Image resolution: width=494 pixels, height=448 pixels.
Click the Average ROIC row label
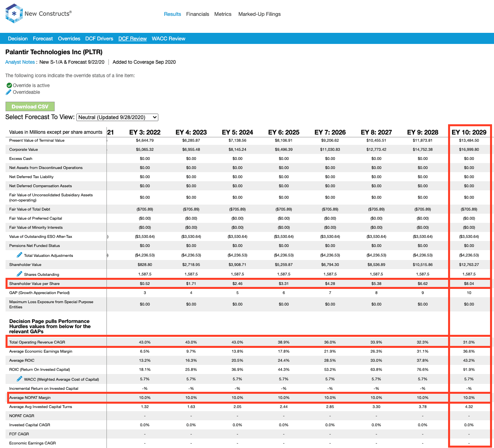tap(22, 361)
